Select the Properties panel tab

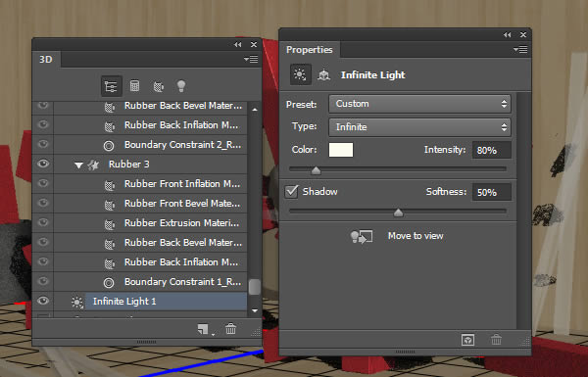310,50
